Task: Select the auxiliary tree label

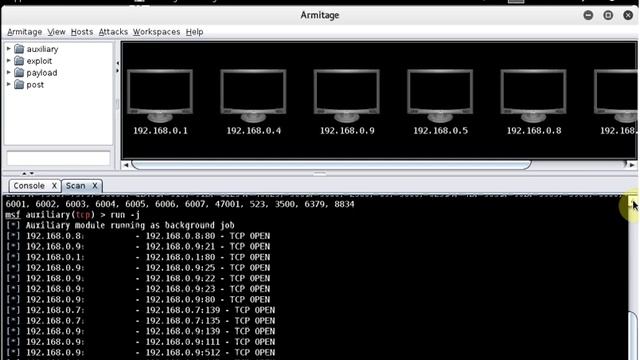Action: (x=42, y=49)
